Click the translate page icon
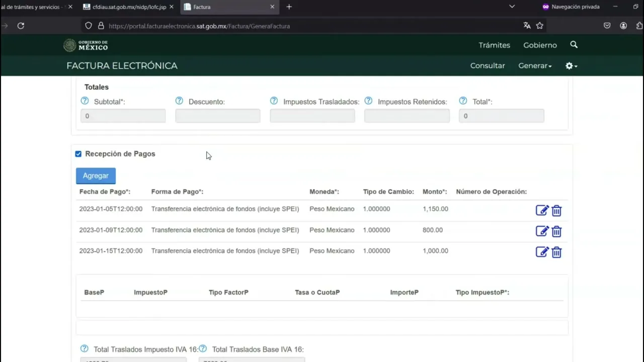This screenshot has width=644, height=362. (527, 26)
